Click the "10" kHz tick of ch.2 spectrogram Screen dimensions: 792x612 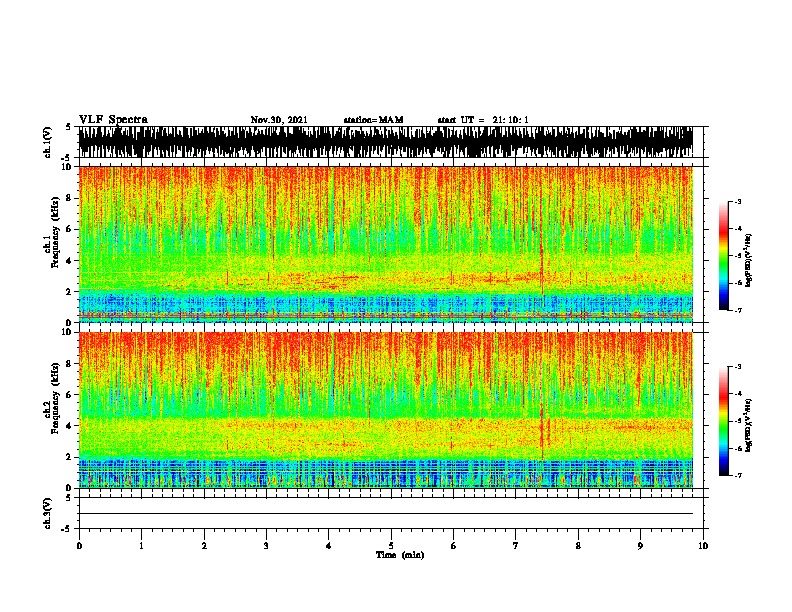69,332
